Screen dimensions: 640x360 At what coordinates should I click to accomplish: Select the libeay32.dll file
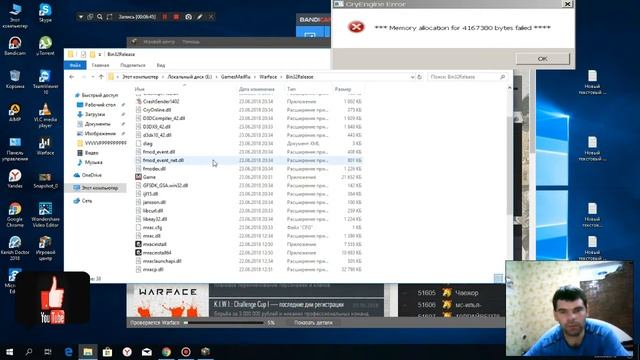155,219
